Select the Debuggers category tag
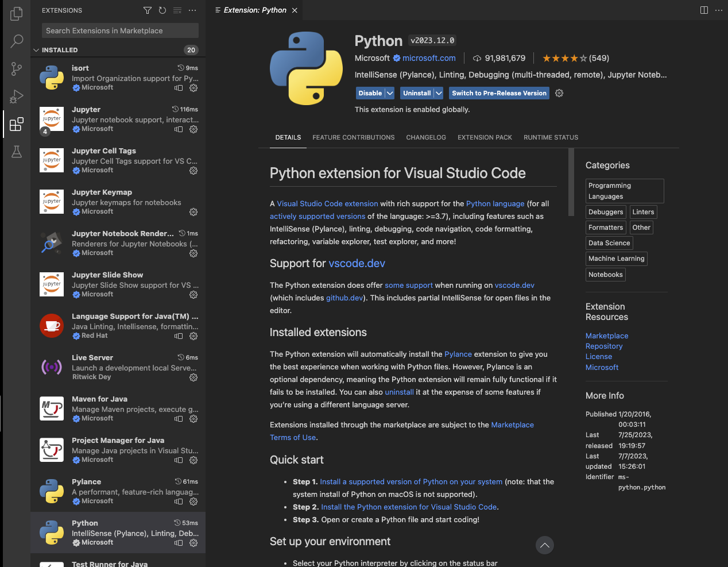The height and width of the screenshot is (567, 728). click(x=606, y=212)
